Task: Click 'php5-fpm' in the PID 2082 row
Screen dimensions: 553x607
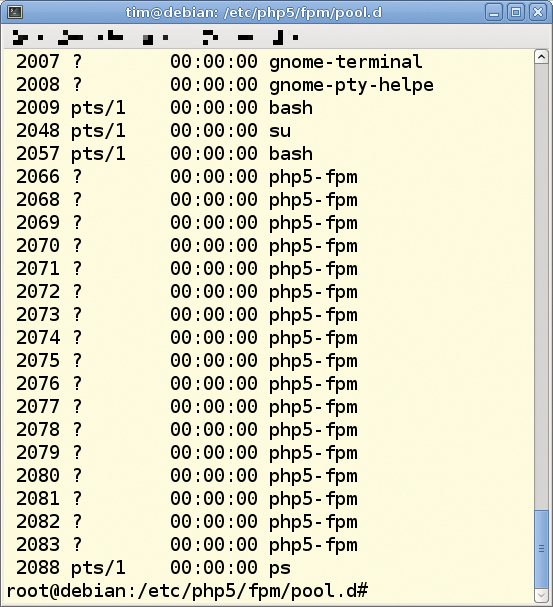Action: (313, 523)
